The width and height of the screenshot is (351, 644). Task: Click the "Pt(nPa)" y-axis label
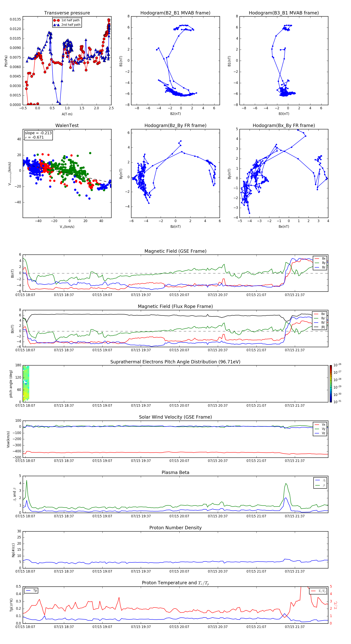point(6,61)
